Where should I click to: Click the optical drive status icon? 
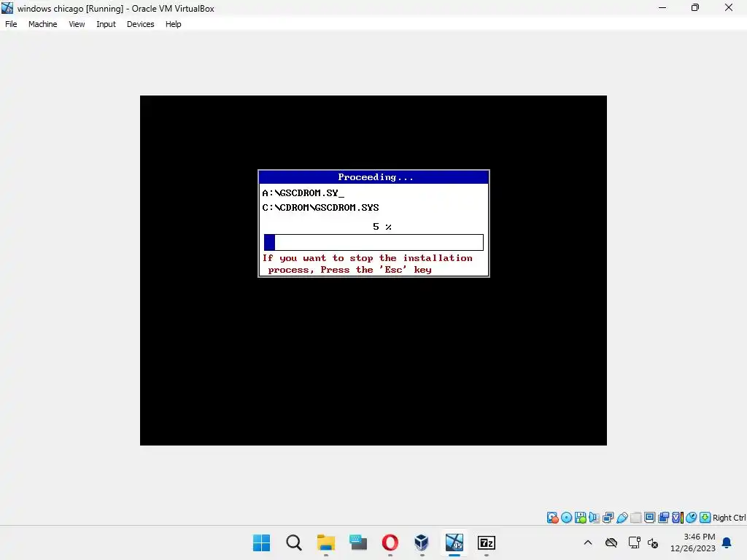pos(566,518)
